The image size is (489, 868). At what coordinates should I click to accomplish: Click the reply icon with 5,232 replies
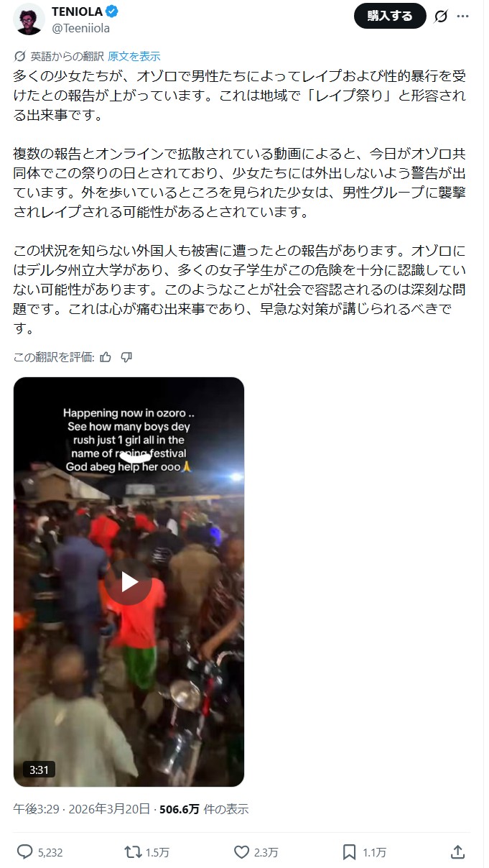tap(25, 852)
